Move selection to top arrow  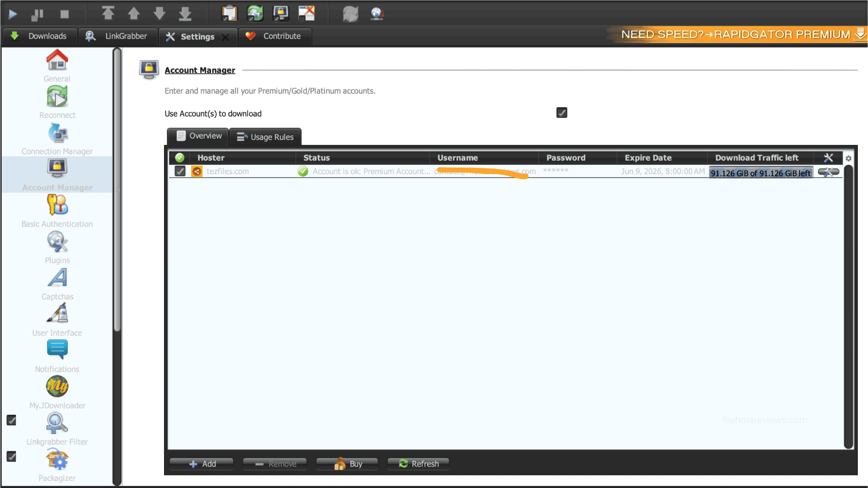pyautogui.click(x=108, y=14)
